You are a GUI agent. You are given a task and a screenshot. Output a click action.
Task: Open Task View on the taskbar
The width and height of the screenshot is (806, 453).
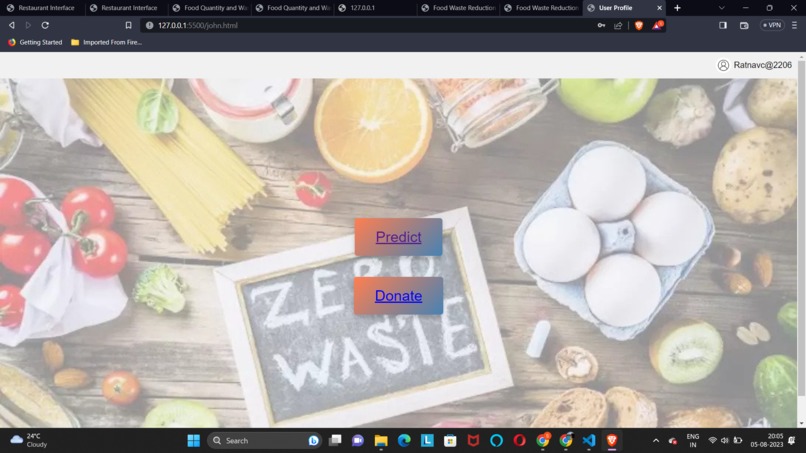click(x=335, y=441)
